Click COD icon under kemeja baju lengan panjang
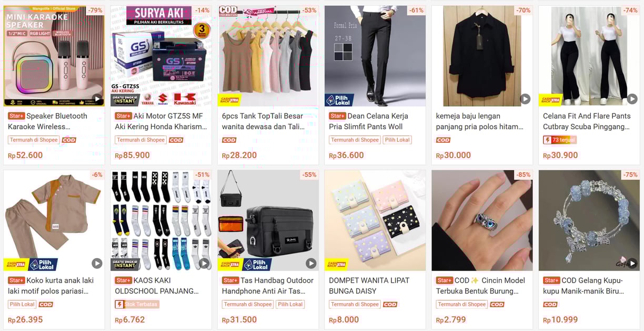The width and height of the screenshot is (644, 331). [x=443, y=140]
